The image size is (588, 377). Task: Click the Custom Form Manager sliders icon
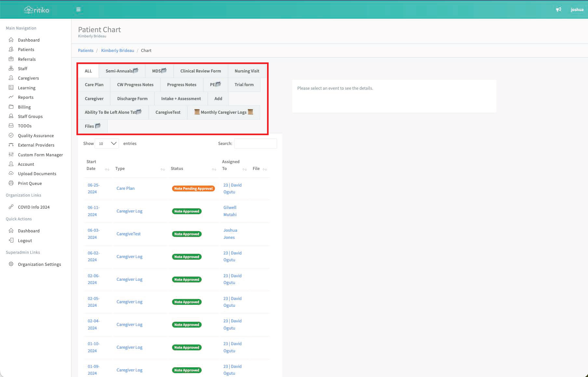[x=11, y=154]
